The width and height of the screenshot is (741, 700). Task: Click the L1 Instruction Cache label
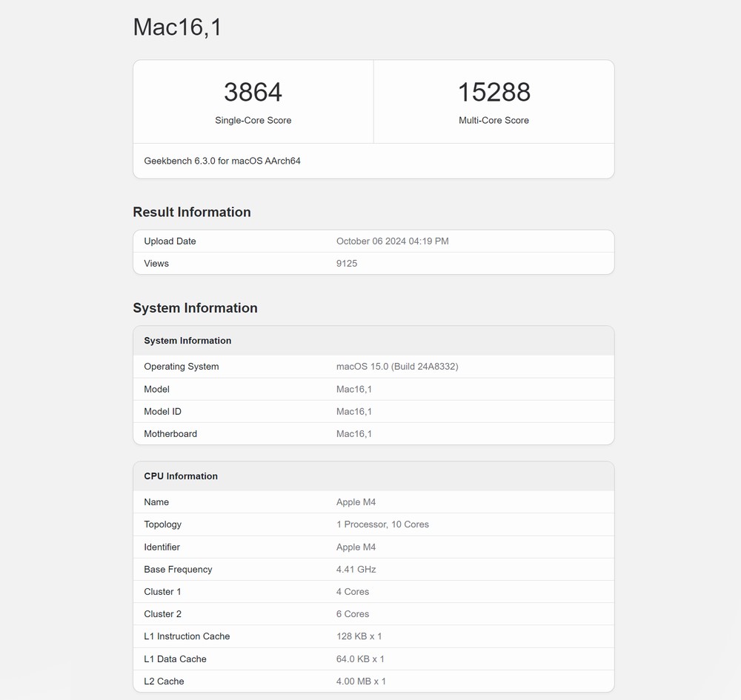(x=187, y=636)
